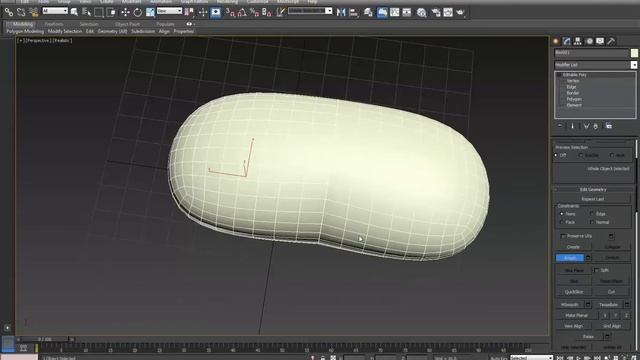Open the reference coordinate system dropdown
The width and height of the screenshot is (640, 360).
point(169,11)
